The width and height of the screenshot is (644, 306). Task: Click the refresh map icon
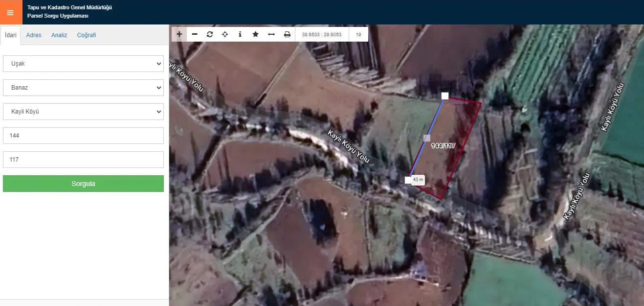[210, 34]
